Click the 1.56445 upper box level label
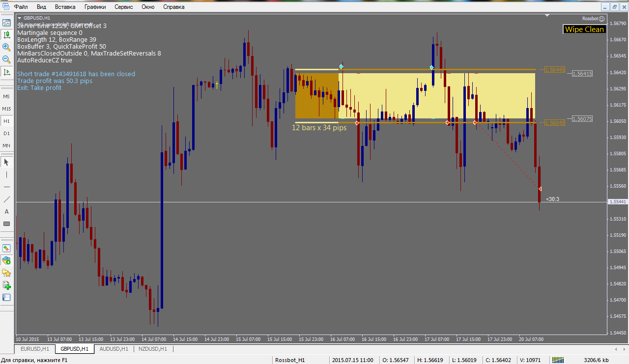Viewport: 629px width, 364px height. pyautogui.click(x=554, y=70)
